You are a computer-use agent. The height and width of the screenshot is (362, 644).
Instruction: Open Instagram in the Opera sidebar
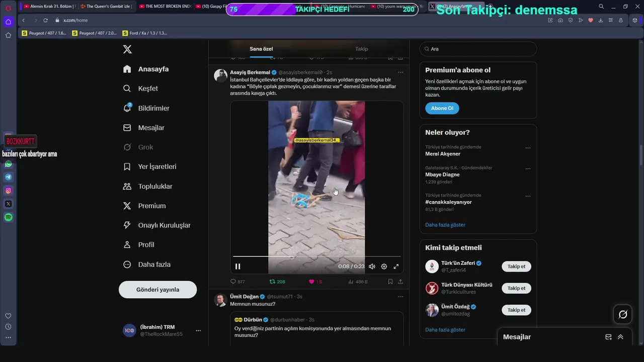coord(8,191)
